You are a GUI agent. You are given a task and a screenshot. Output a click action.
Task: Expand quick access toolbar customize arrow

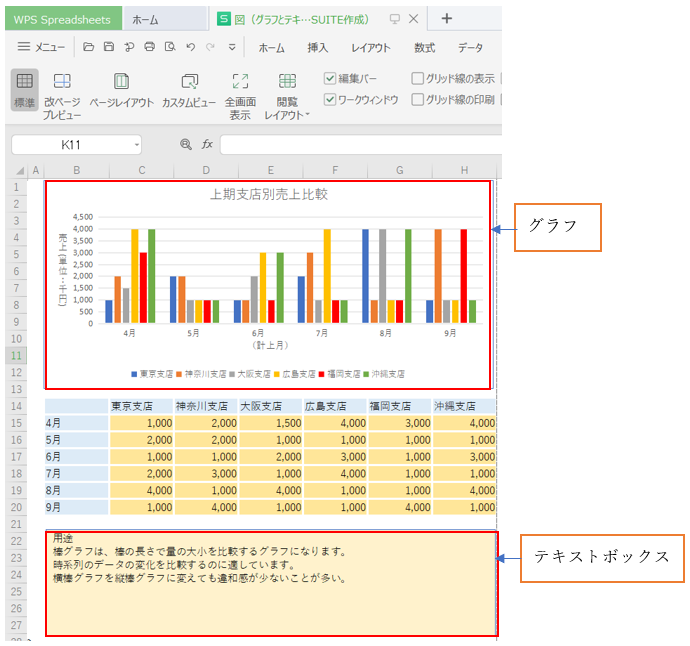pyautogui.click(x=232, y=47)
